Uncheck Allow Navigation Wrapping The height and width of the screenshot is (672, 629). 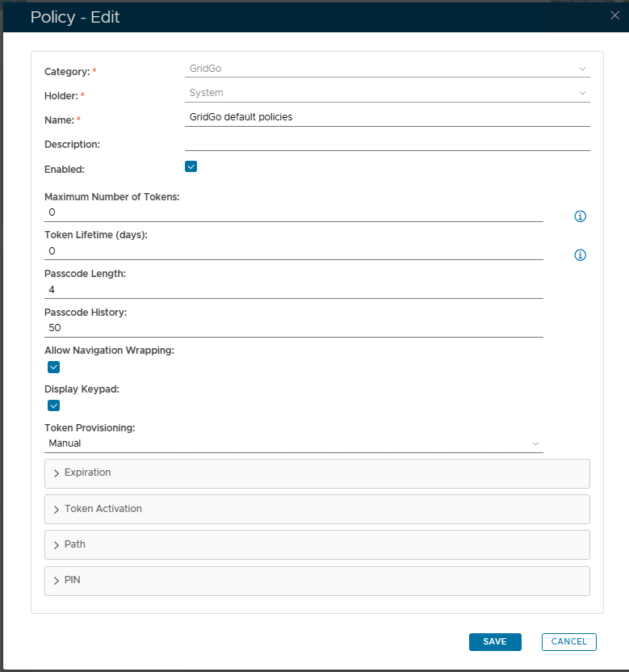tap(54, 367)
